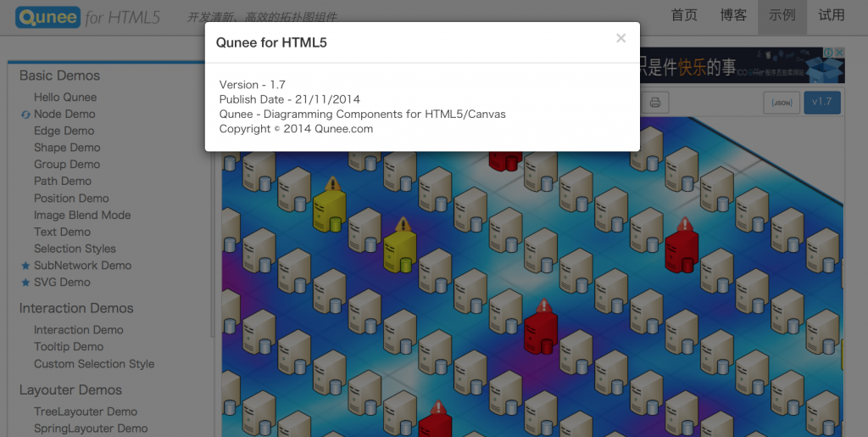Open the Position Demo
This screenshot has width=868, height=437.
tap(71, 199)
